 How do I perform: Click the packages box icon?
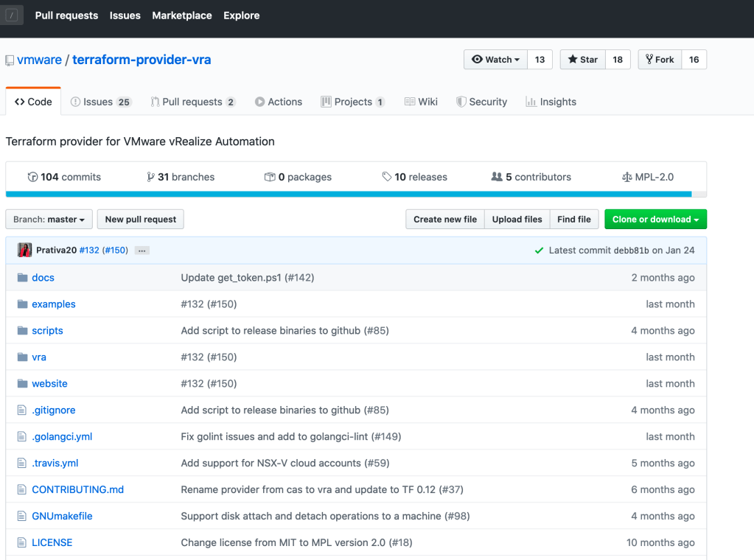click(x=270, y=177)
